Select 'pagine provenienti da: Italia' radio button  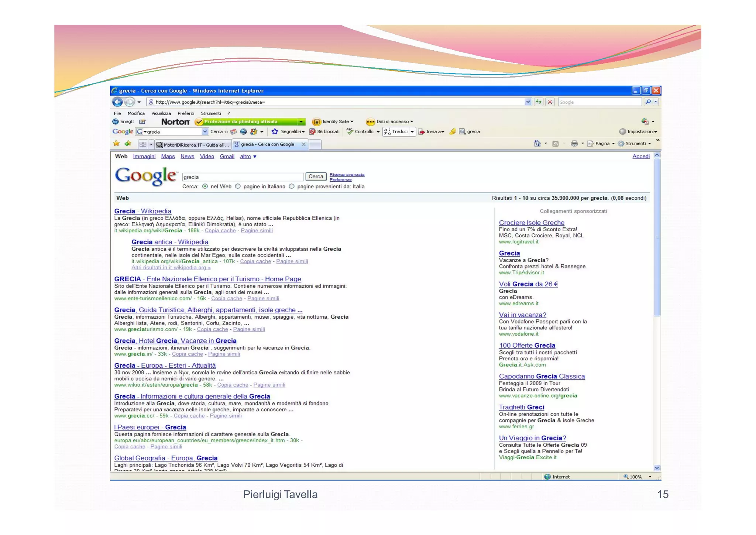pyautogui.click(x=292, y=186)
